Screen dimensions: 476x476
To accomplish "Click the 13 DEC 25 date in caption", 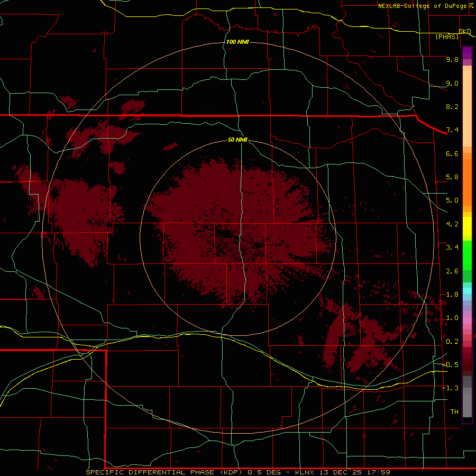I will pos(340,472).
